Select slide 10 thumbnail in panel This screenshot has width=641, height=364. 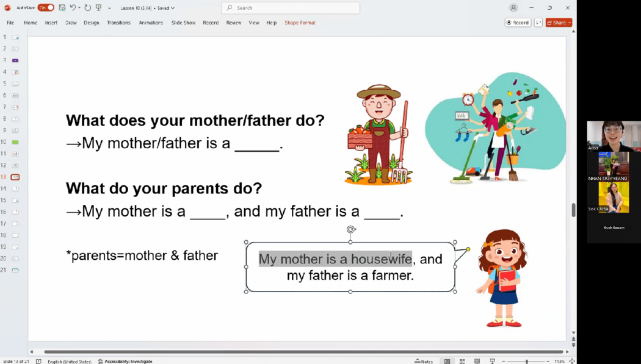tap(15, 142)
